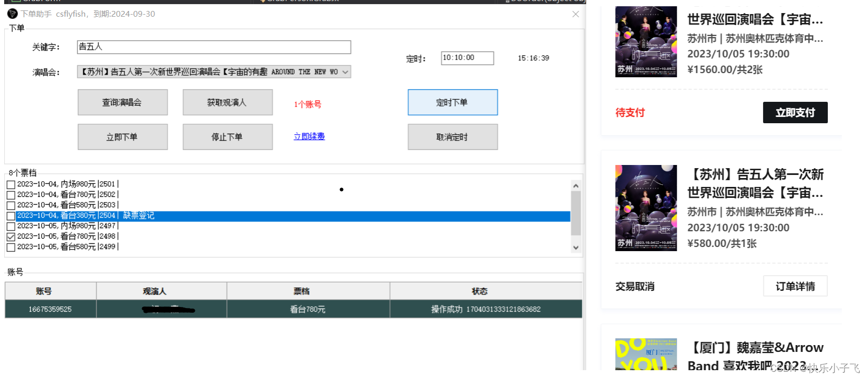Open the 演唱会 concert dropdown
The width and height of the screenshot is (868, 378).
214,72
